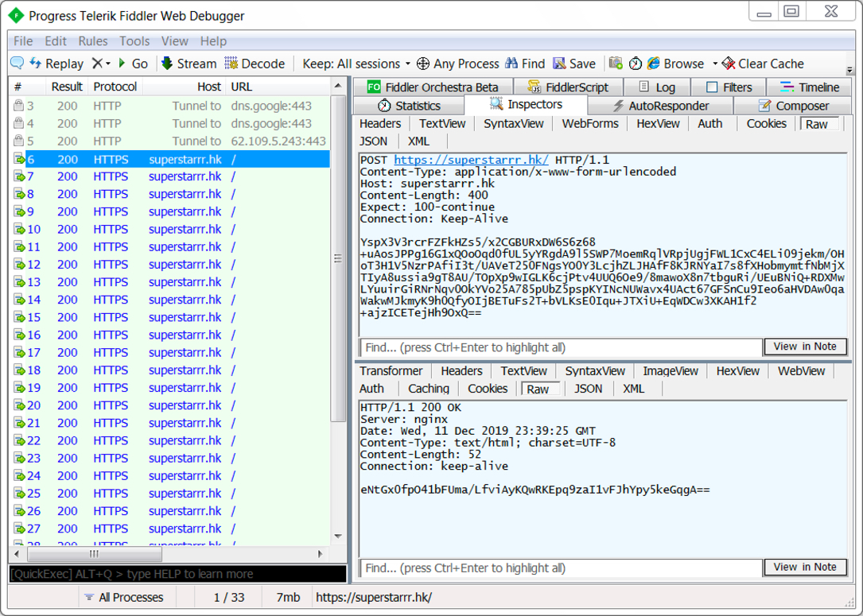863x616 pixels.
Task: Click the session icon for row 20
Action: click(x=19, y=405)
